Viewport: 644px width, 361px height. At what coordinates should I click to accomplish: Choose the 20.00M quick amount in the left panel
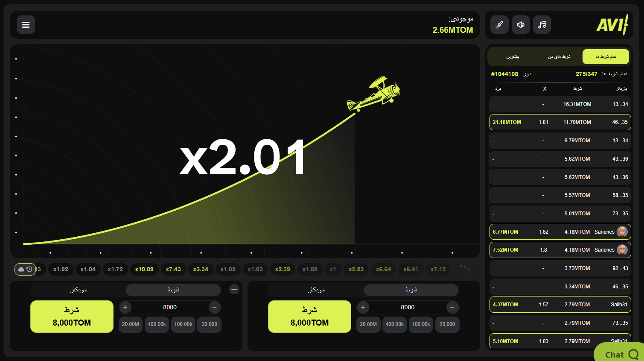pyautogui.click(x=131, y=324)
